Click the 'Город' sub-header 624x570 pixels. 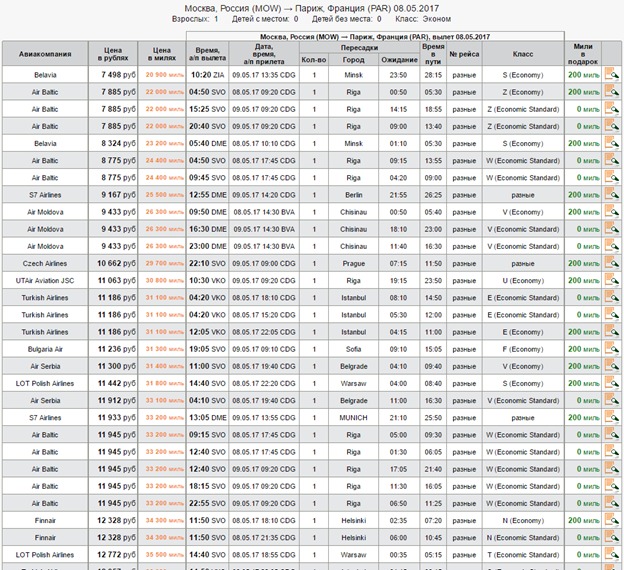pyautogui.click(x=353, y=60)
